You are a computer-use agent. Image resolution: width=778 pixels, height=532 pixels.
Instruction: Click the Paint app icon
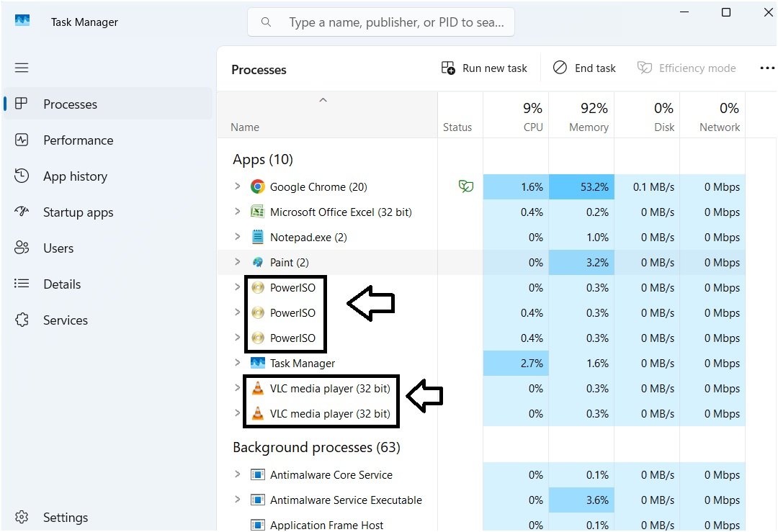tap(257, 262)
